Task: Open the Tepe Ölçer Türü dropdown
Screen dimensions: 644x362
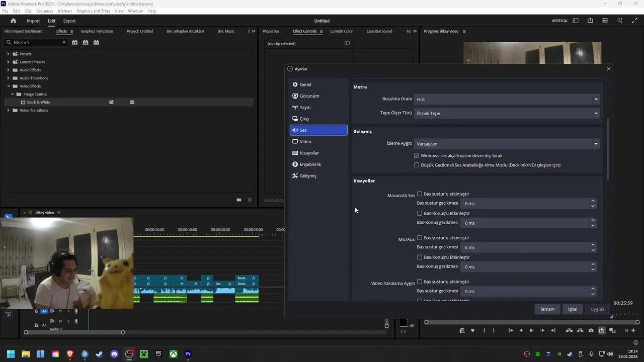Action: (506, 113)
